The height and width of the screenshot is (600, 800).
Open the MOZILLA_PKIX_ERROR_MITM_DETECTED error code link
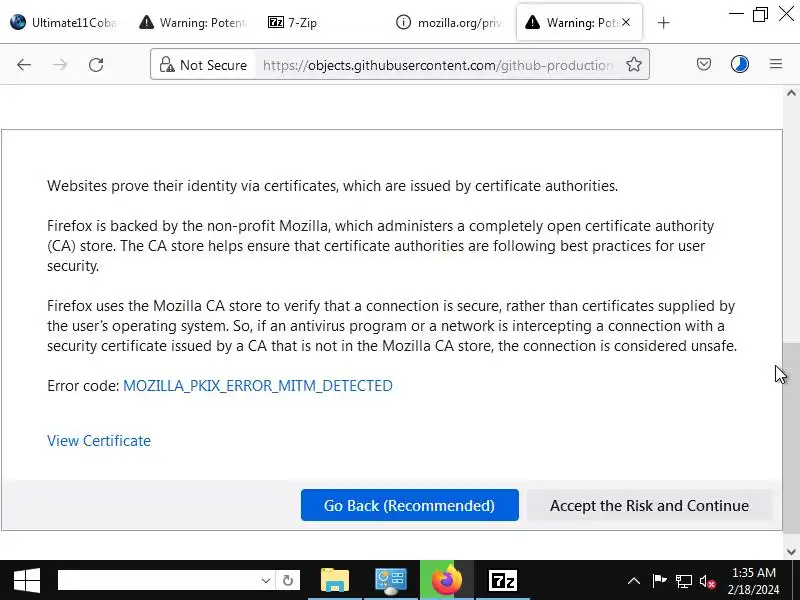point(258,386)
